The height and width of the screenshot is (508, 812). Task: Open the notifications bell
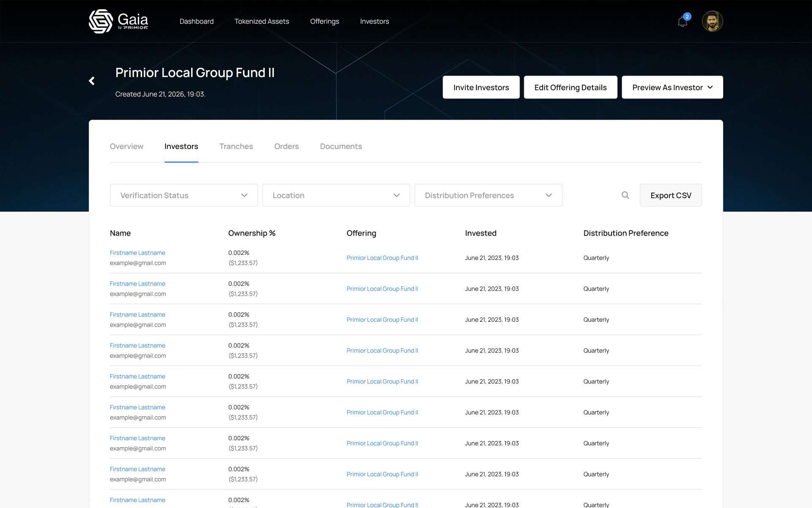coord(682,22)
